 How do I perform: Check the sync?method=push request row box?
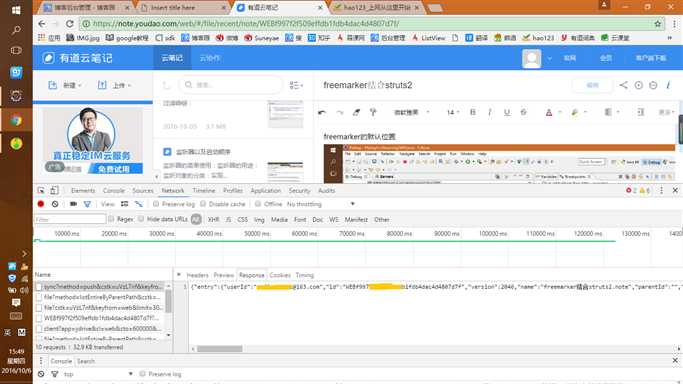[x=39, y=287]
